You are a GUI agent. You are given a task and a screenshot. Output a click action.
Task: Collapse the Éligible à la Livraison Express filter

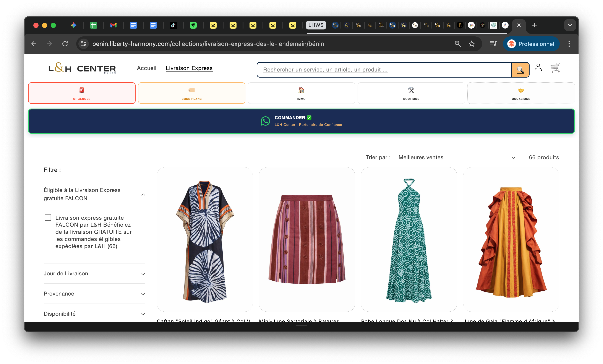(143, 194)
